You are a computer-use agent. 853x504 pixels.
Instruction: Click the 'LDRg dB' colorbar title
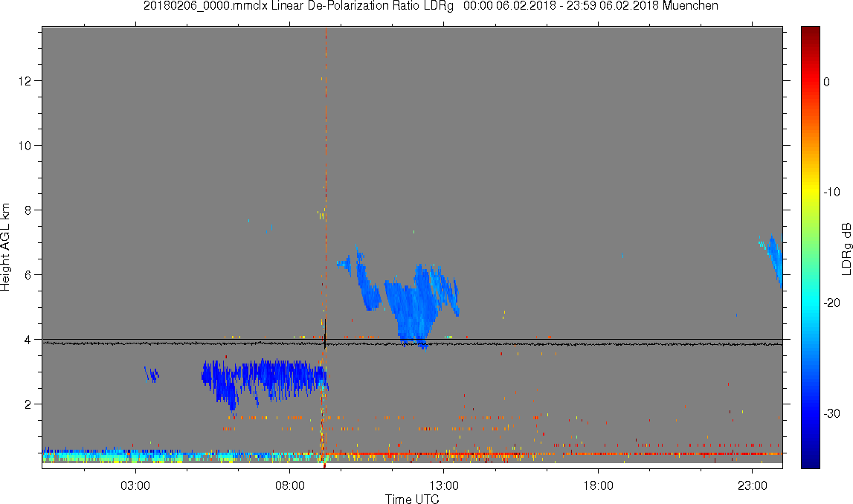coord(846,248)
